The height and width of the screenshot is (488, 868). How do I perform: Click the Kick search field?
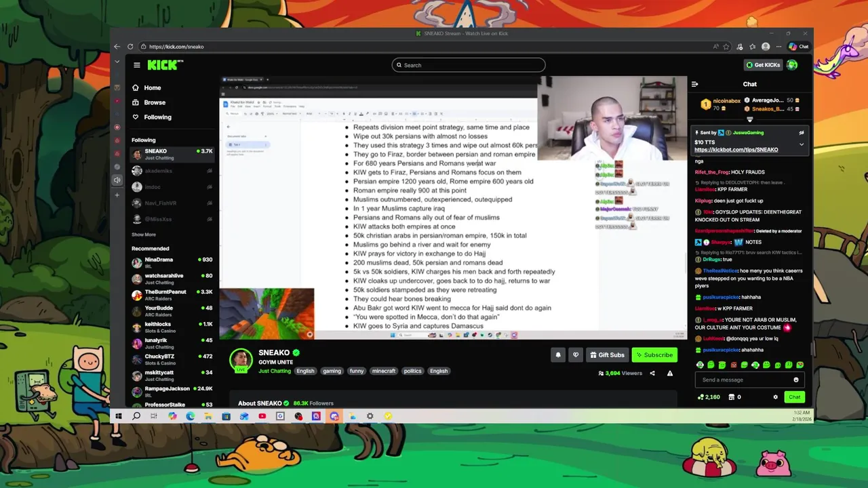(469, 65)
